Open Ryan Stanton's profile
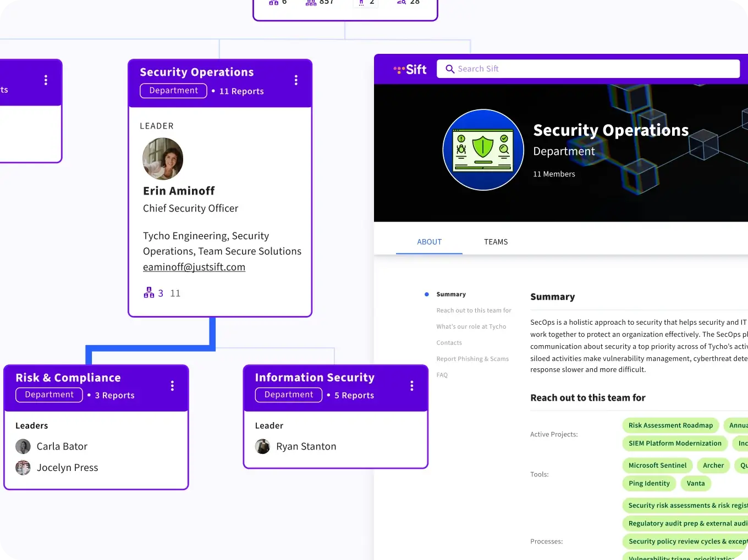748x560 pixels. click(x=306, y=446)
